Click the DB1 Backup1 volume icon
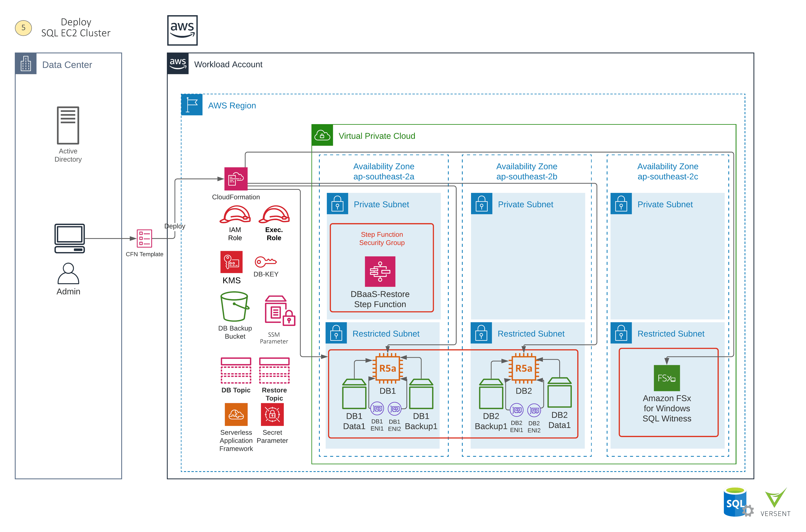The width and height of the screenshot is (806, 532). [x=421, y=394]
